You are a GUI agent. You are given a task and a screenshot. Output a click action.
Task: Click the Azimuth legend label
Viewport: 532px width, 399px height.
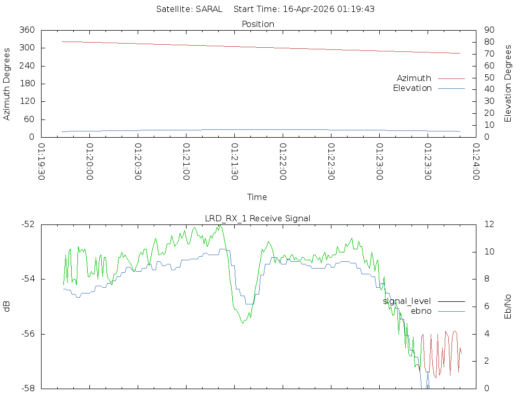pos(414,78)
